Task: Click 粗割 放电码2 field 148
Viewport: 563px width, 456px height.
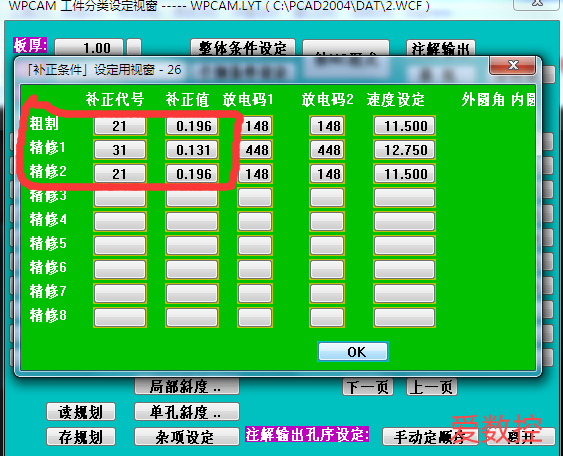Action: tap(327, 126)
